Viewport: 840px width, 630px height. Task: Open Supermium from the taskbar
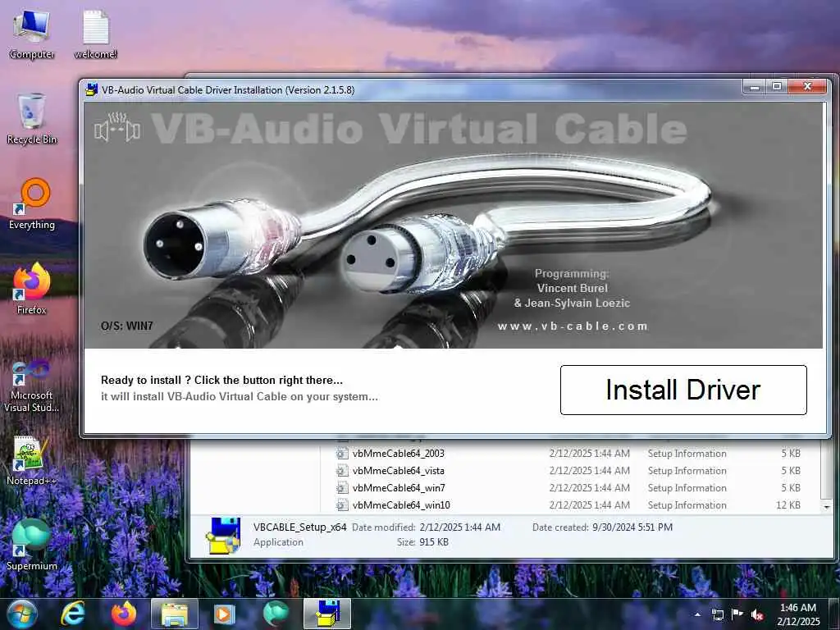pos(276,614)
